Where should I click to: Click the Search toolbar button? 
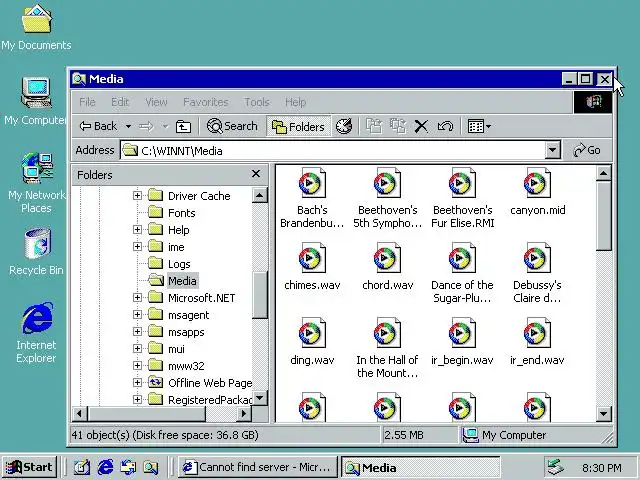point(232,127)
